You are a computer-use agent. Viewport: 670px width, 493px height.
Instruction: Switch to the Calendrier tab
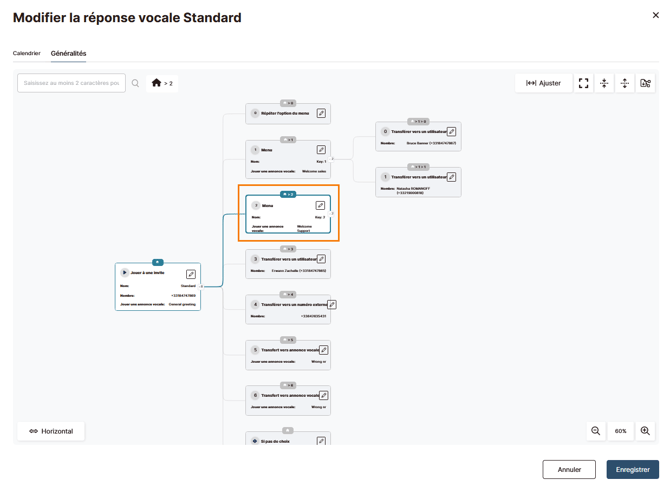(26, 53)
